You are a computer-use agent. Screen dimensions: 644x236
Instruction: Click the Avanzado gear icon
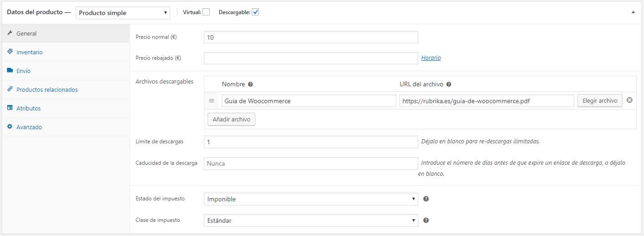(x=10, y=127)
